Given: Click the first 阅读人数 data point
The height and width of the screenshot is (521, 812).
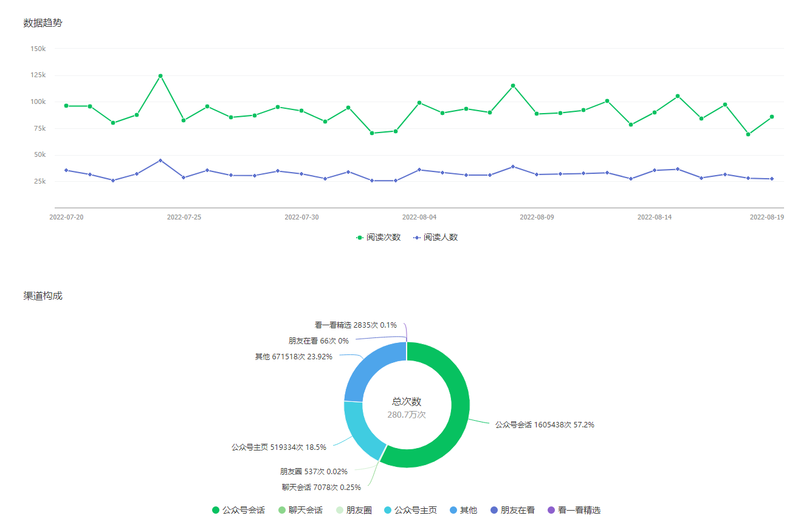Looking at the screenshot, I should coord(66,170).
